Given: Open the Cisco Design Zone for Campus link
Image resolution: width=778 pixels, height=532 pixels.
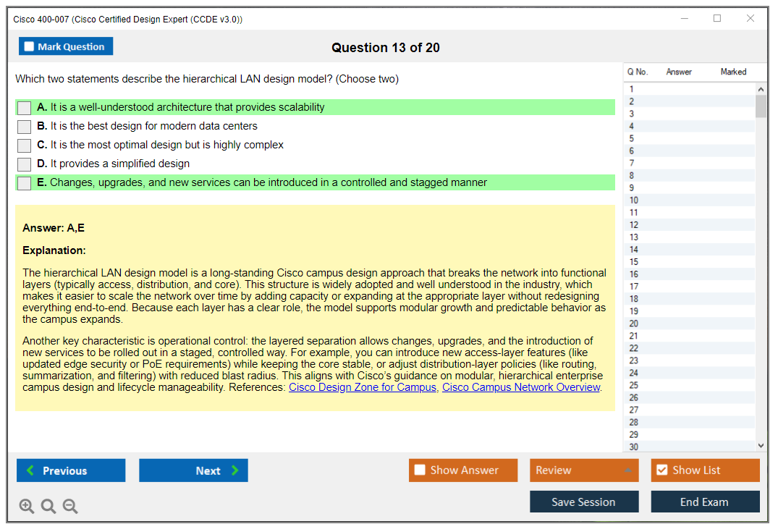Looking at the screenshot, I should pyautogui.click(x=362, y=387).
